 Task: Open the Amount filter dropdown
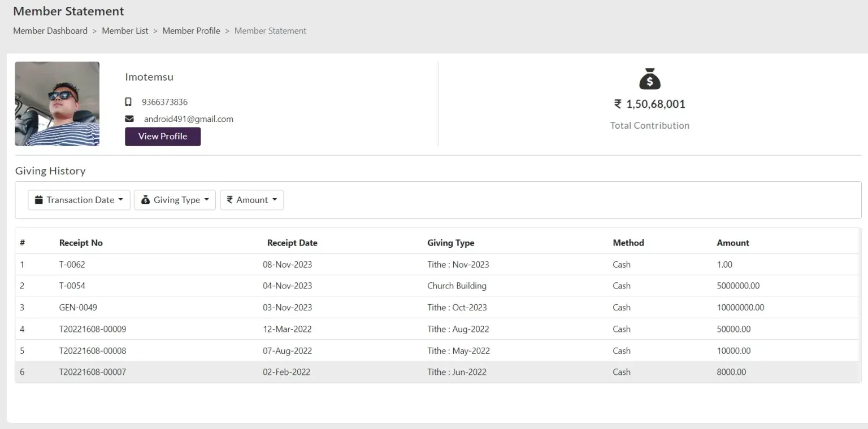(x=251, y=200)
